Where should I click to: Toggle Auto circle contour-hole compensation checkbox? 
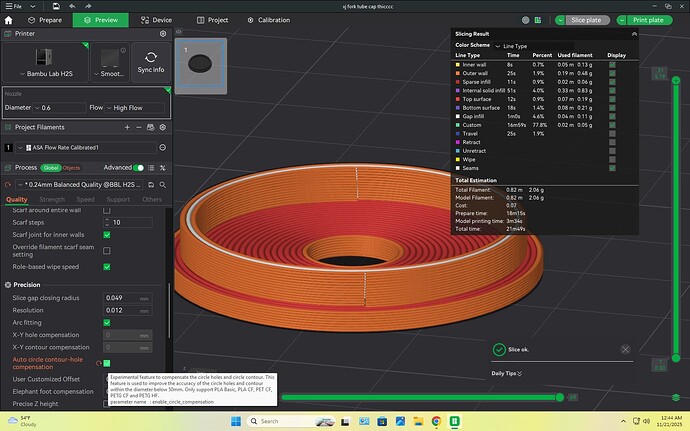click(106, 363)
